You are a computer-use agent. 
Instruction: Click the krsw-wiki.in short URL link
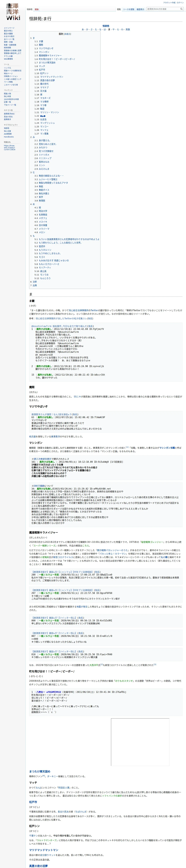(9, 147)
